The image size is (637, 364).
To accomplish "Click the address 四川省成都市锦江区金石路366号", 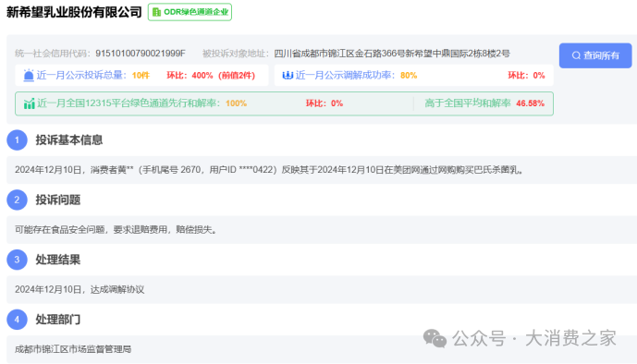I will [x=339, y=54].
